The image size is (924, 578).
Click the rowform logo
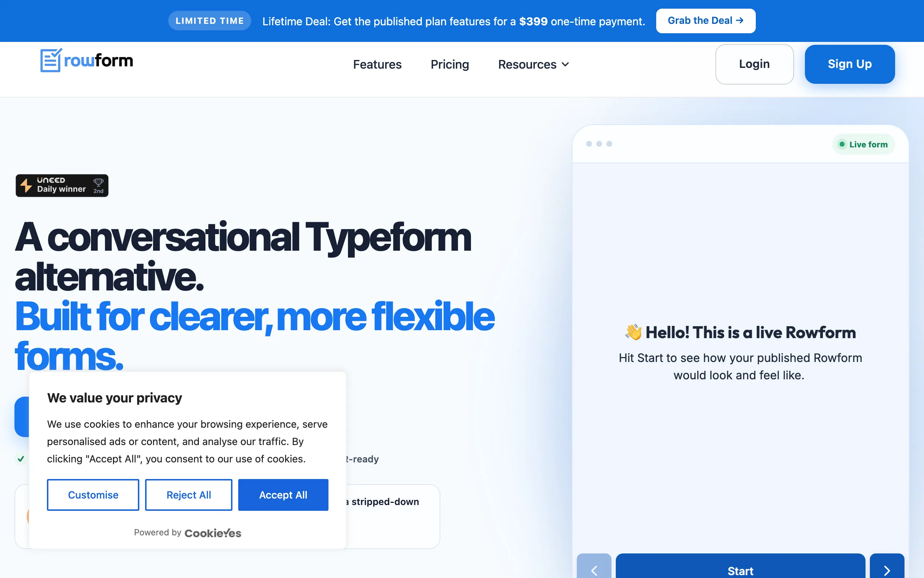87,60
